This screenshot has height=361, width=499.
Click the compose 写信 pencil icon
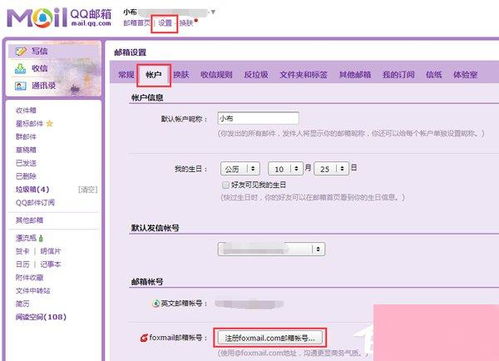[21, 51]
